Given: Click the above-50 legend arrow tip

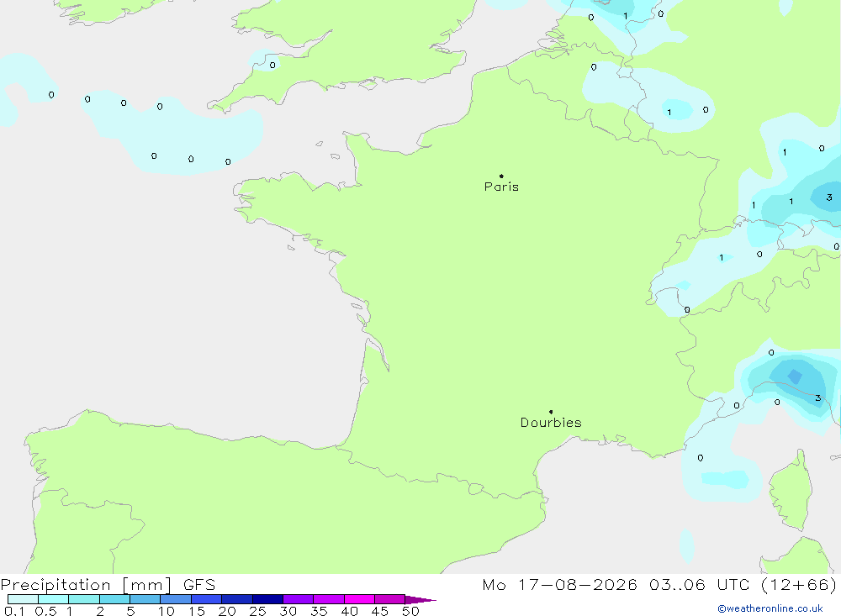Looking at the screenshot, I should point(420,599).
